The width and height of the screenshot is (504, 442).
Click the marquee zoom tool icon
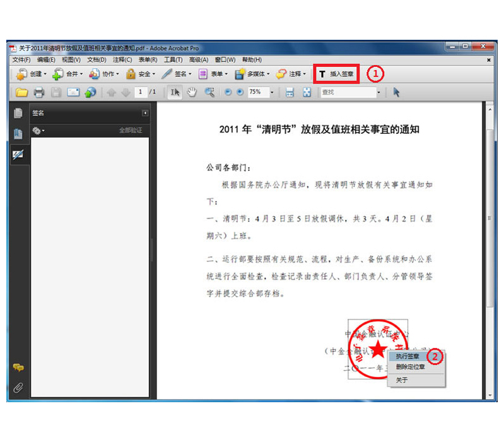tap(209, 92)
